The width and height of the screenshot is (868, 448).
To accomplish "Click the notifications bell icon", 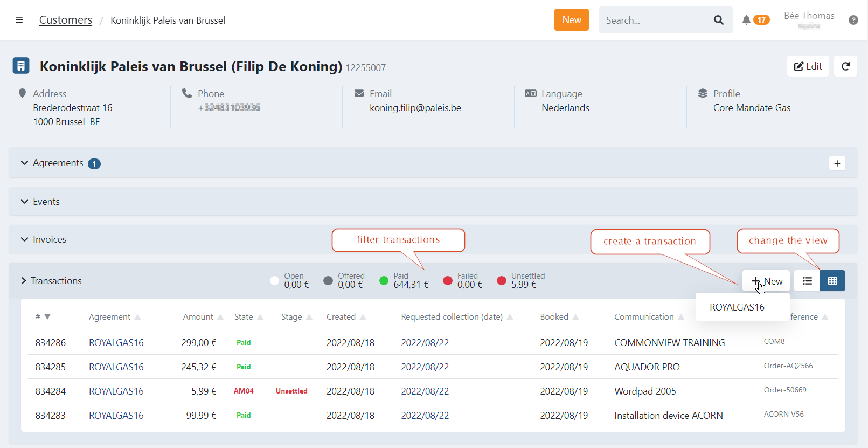I will tap(746, 20).
